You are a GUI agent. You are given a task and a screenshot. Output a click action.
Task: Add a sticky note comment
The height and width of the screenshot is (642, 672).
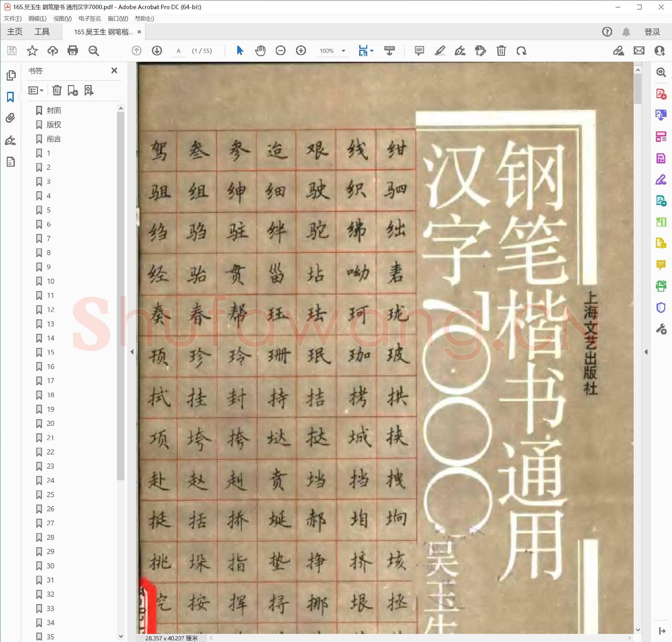[419, 51]
